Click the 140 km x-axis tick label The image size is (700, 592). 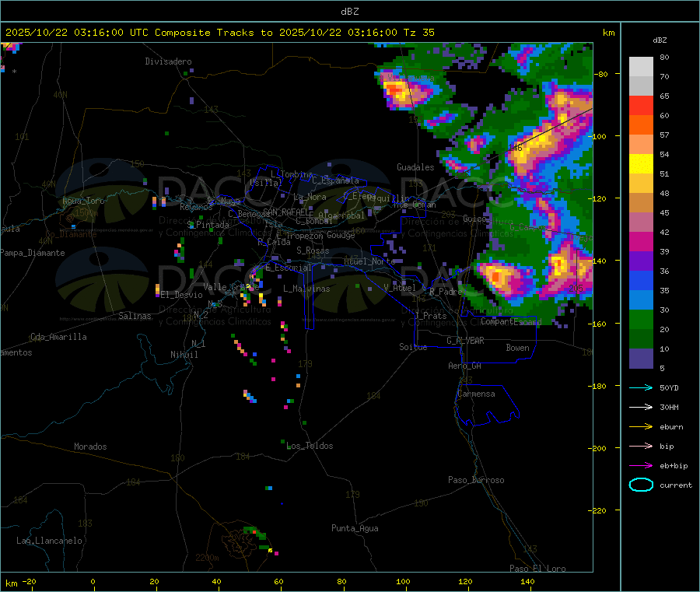point(527,581)
